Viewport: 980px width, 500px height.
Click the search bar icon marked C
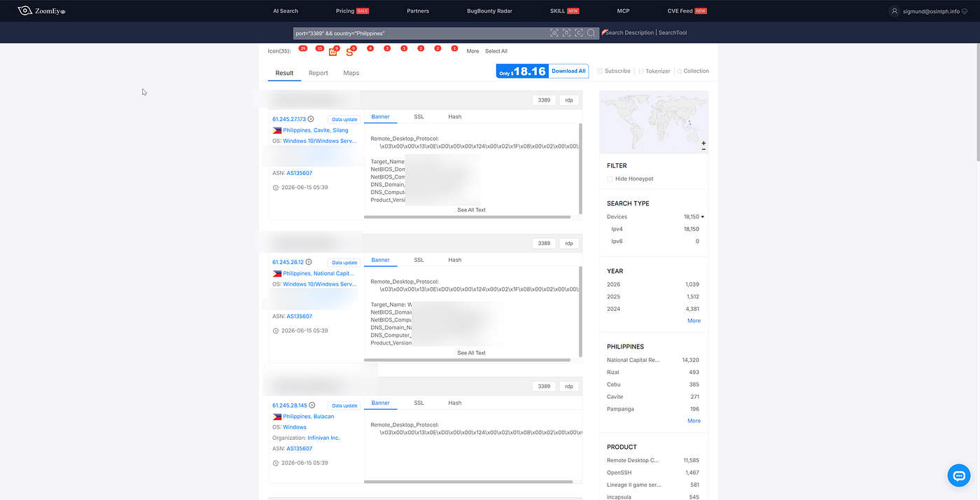pos(579,33)
